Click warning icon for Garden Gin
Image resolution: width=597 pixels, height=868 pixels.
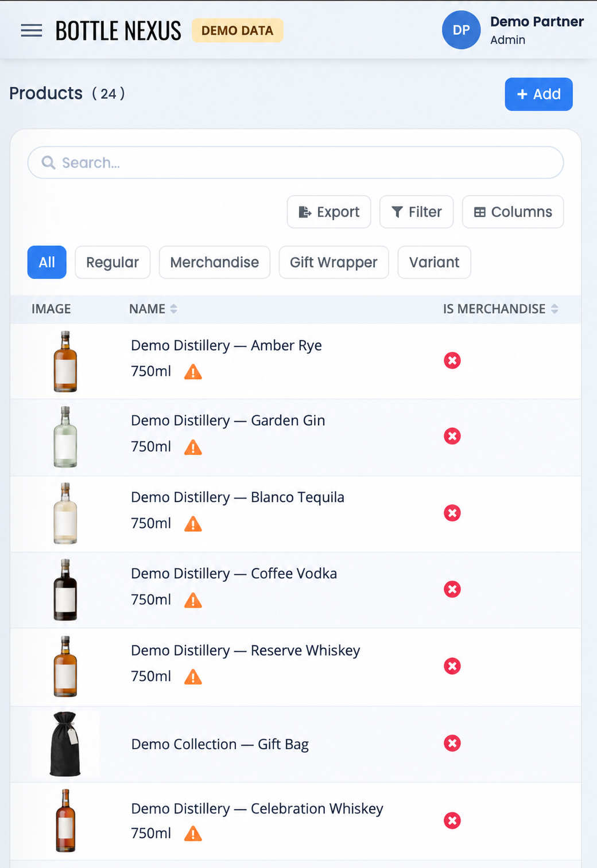(193, 447)
